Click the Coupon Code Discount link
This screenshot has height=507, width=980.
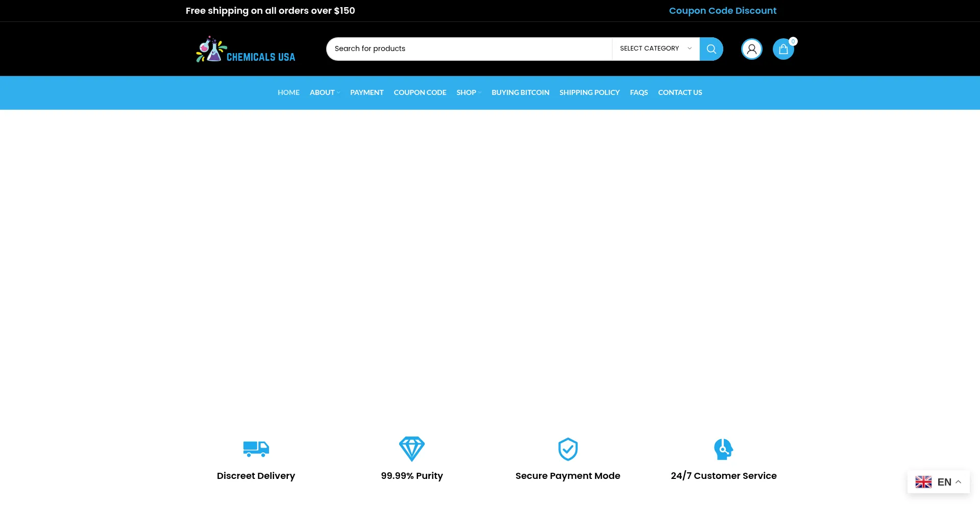point(722,11)
